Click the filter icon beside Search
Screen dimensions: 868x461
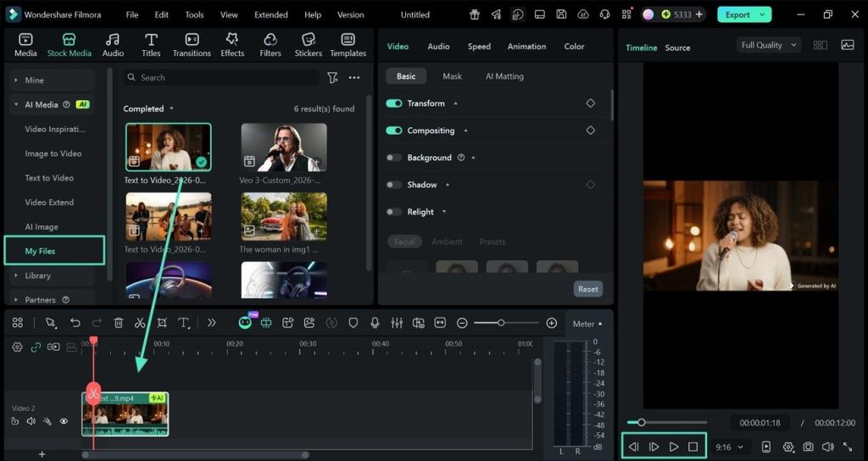tap(332, 77)
